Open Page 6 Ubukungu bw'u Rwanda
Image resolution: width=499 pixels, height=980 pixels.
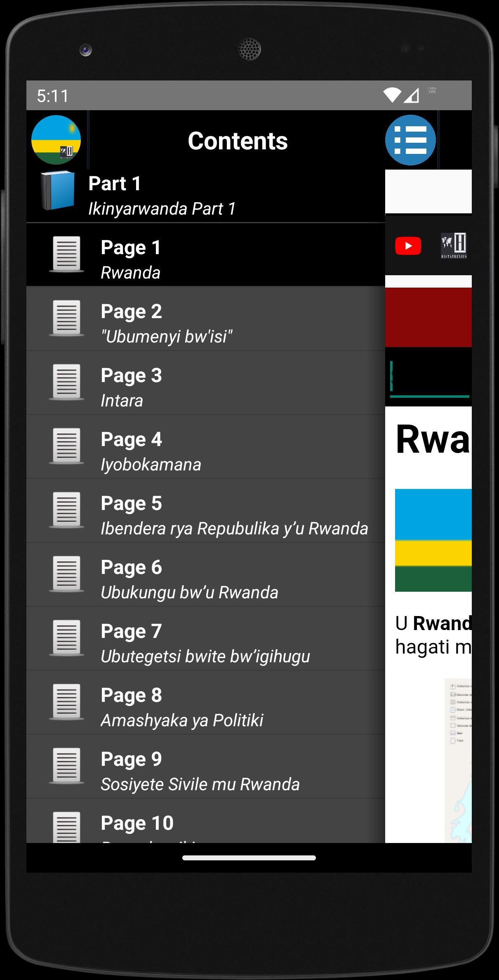click(x=206, y=574)
